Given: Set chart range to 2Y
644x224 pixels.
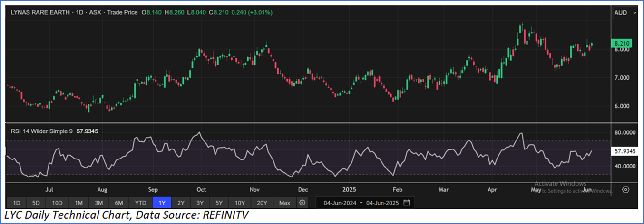Looking at the screenshot, I should click(181, 203).
